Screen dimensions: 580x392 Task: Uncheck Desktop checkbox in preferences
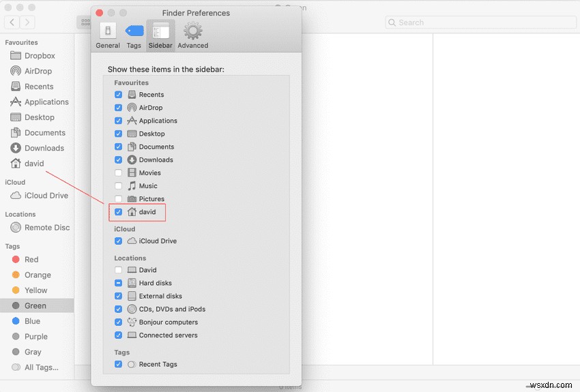tap(118, 134)
